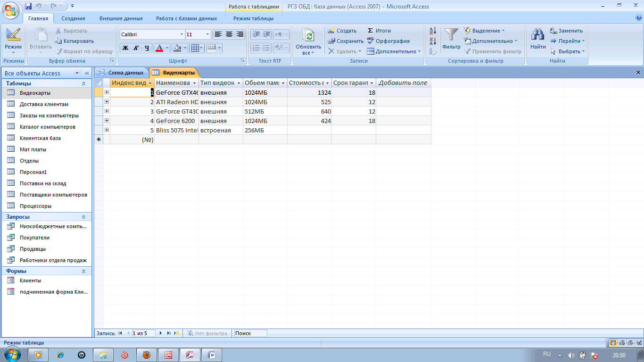
Task: Open the Calibri font name dropdown
Action: (x=182, y=34)
